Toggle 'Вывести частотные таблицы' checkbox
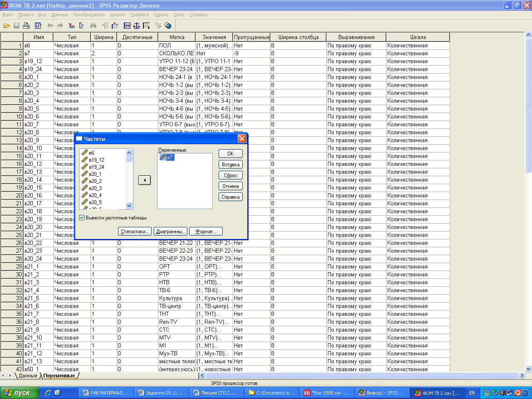532x399 pixels. pos(82,218)
